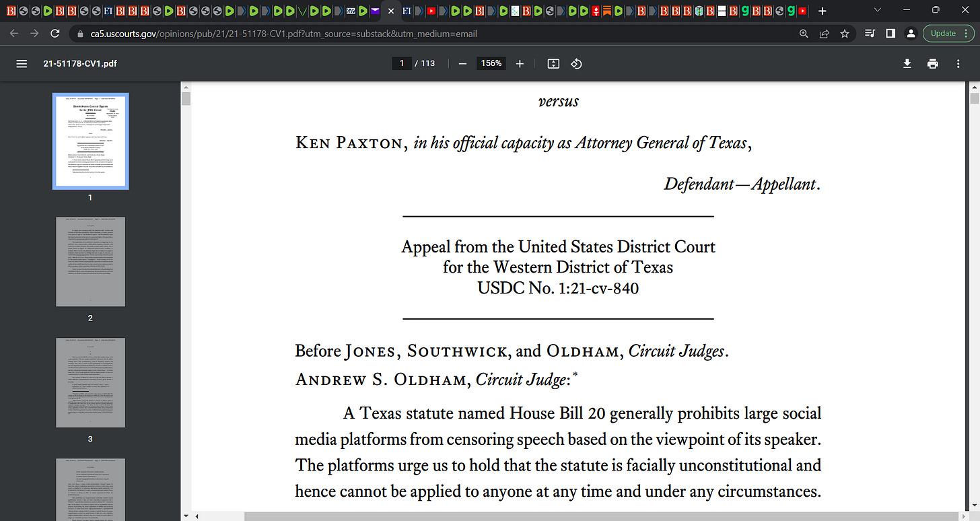980x521 pixels.
Task: Restore down the Chrome window
Action: click(x=936, y=10)
